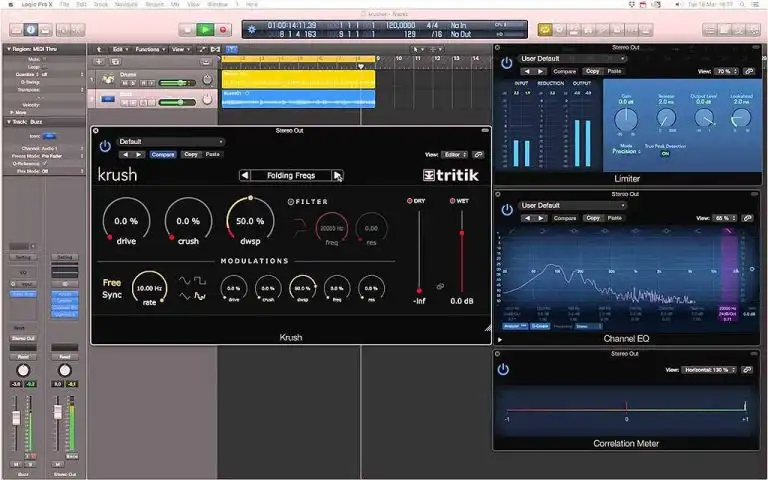Toggle True Peak Detection ON in Limiter

(665, 154)
